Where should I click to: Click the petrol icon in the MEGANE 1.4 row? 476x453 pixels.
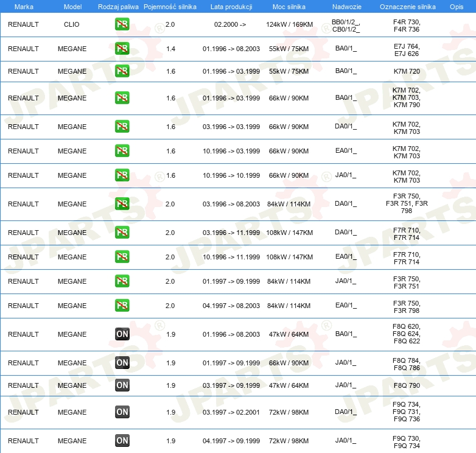click(122, 49)
